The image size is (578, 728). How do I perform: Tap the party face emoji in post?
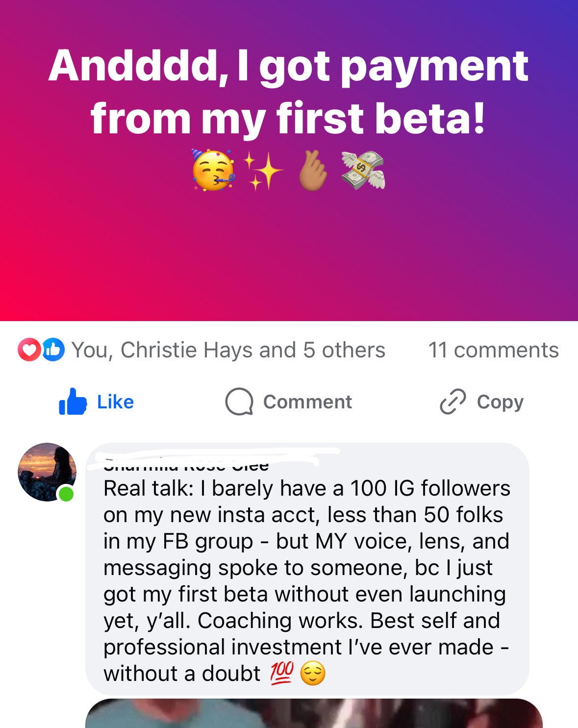[213, 171]
